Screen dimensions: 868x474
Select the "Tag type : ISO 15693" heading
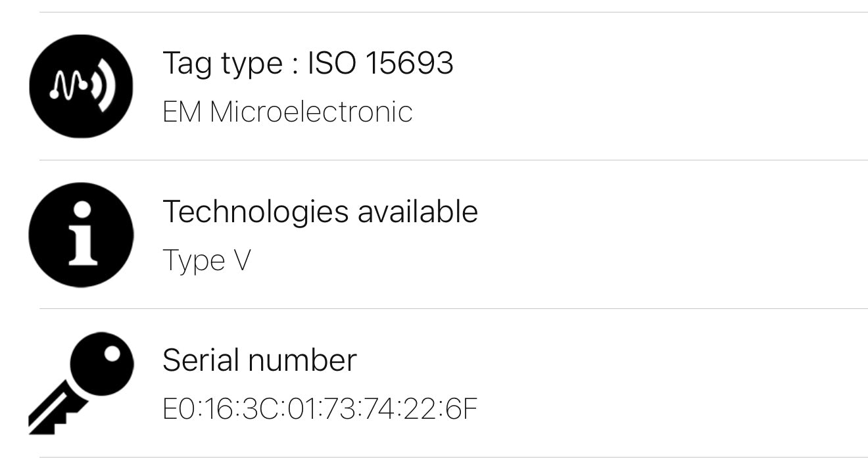(x=308, y=63)
